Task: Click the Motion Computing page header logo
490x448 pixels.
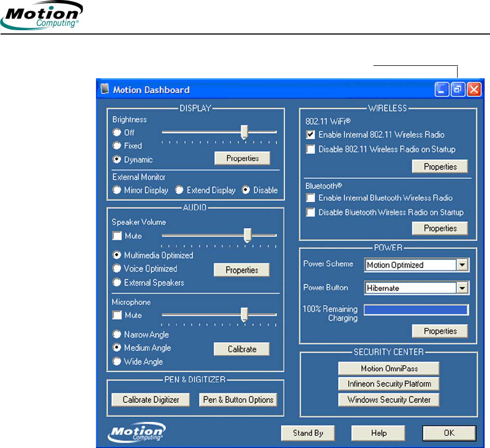Action: pyautogui.click(x=42, y=15)
